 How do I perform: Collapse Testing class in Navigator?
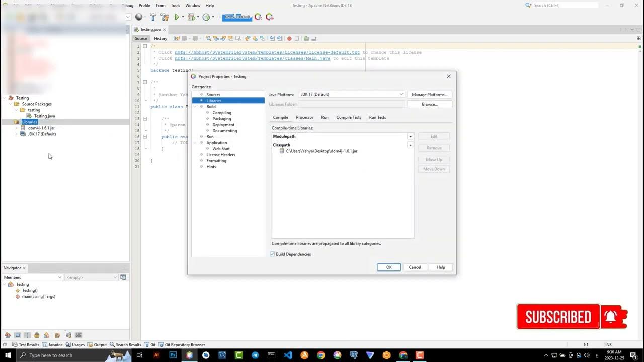[5, 284]
